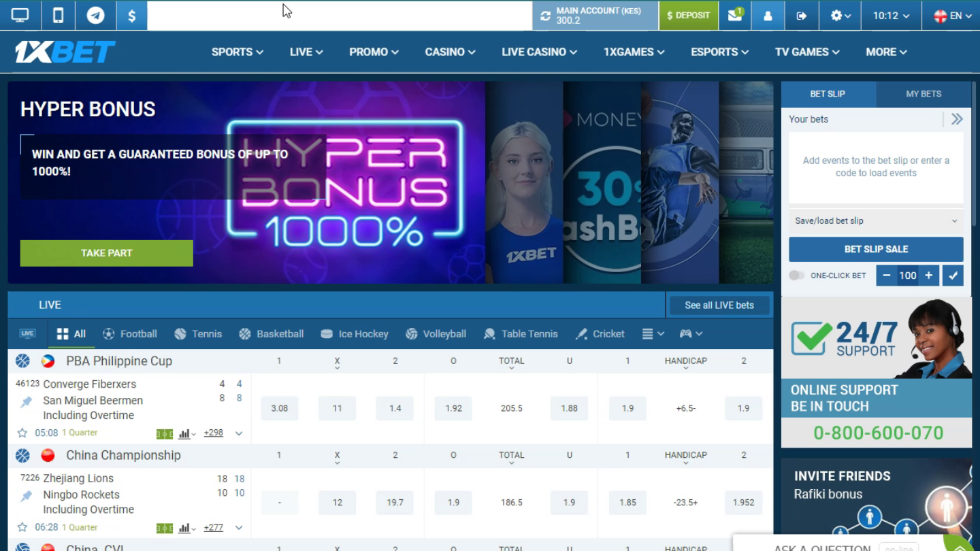980x551 pixels.
Task: Toggle the ONE-CLICK BET switch
Action: (x=796, y=275)
